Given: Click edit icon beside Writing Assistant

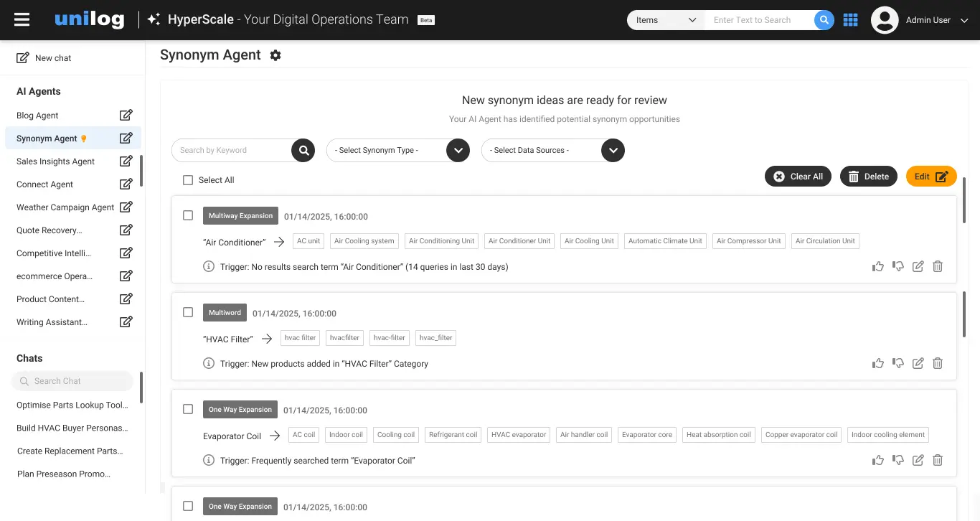Looking at the screenshot, I should (126, 322).
